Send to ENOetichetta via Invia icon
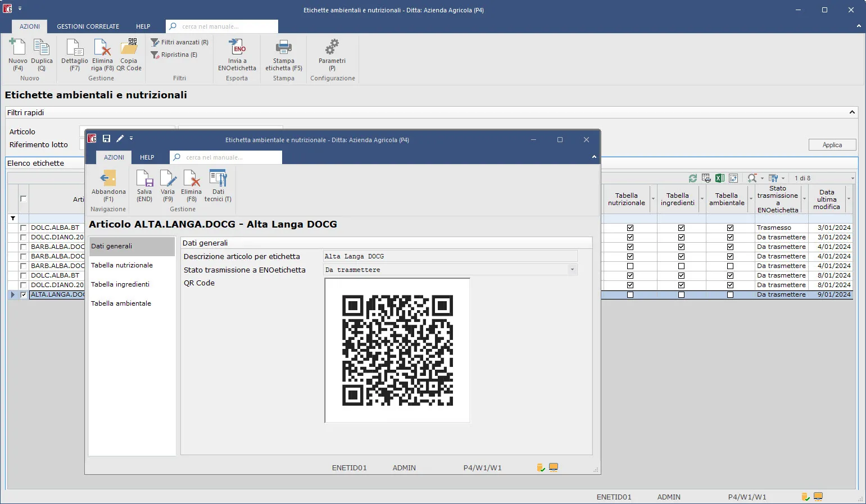 (237, 48)
